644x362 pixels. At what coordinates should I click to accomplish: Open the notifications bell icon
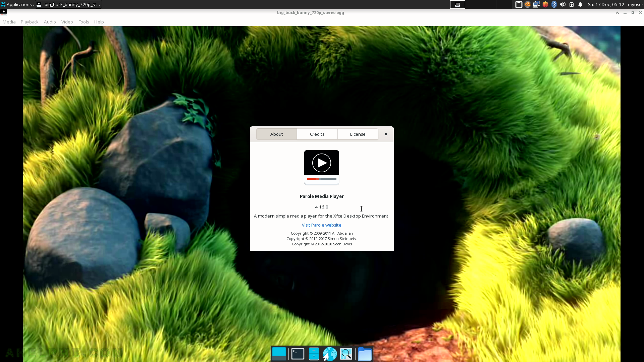click(580, 4)
